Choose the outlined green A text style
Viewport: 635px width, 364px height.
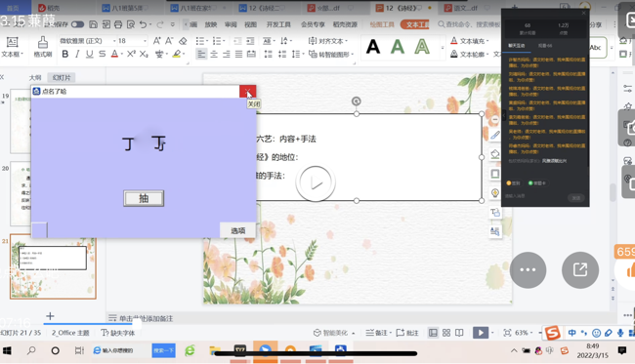point(422,47)
